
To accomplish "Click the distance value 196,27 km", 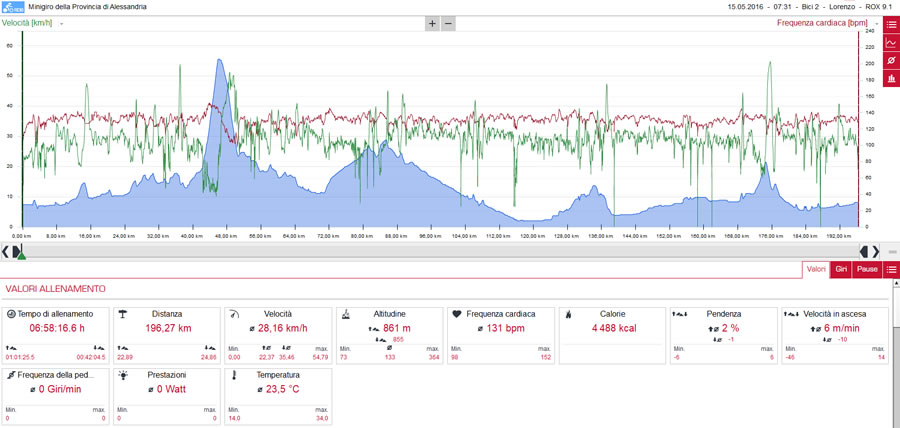I will coord(167,328).
